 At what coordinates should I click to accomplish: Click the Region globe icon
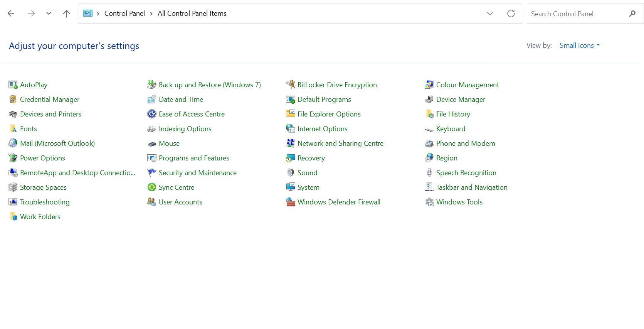429,158
